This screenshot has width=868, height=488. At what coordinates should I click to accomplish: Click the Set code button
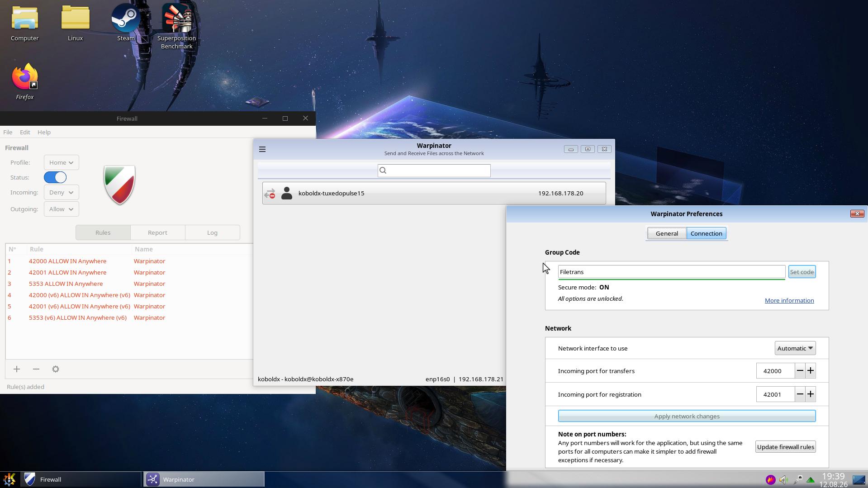tap(802, 272)
